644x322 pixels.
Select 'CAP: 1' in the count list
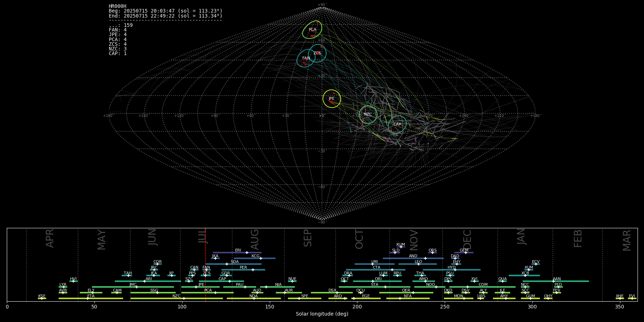coord(118,54)
